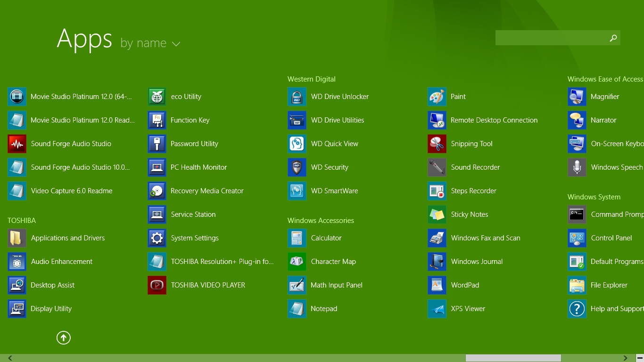Select the Windows System group heading

click(594, 197)
